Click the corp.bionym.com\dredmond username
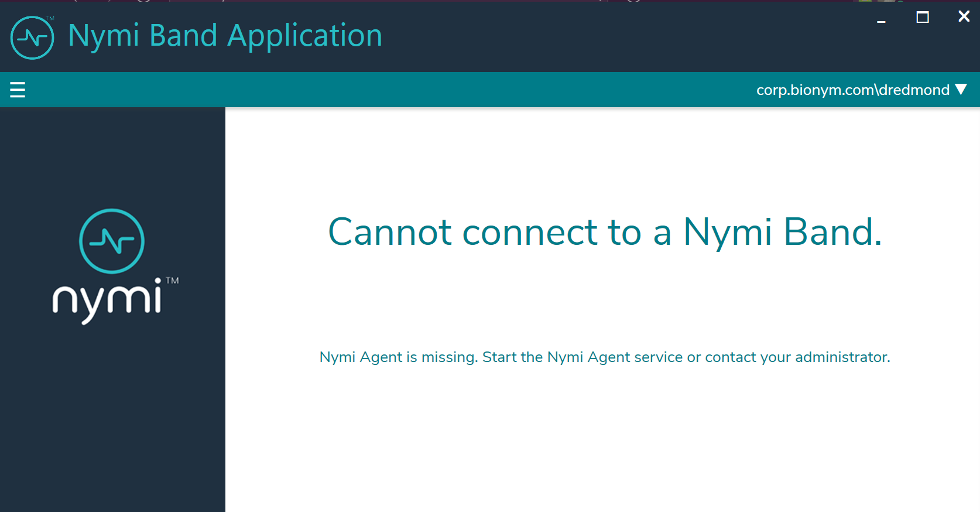Viewport: 980px width, 512px height. pos(852,90)
